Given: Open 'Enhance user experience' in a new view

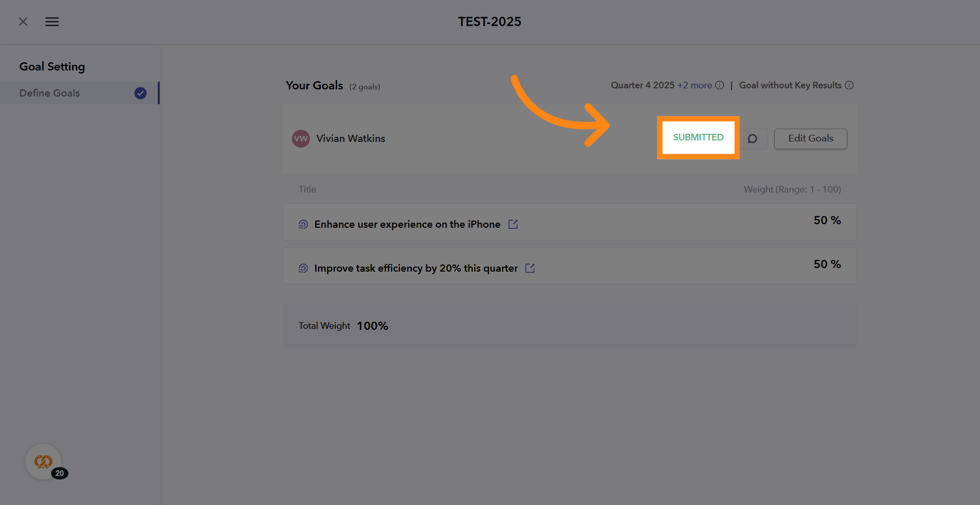Looking at the screenshot, I should (512, 224).
